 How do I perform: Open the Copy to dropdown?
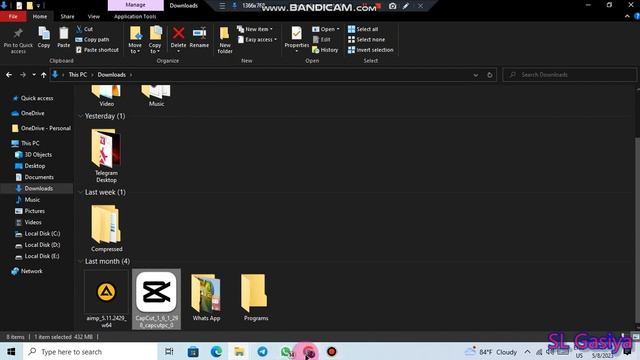pyautogui.click(x=155, y=40)
